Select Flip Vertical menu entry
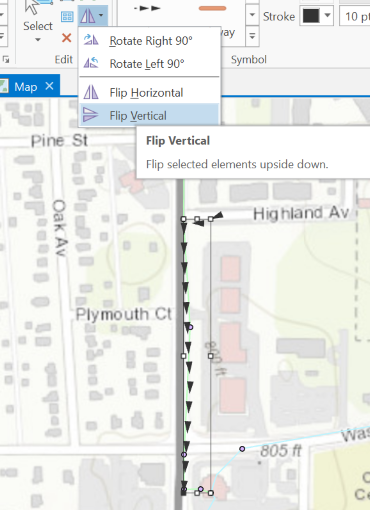Viewport: 370px width, 510px height. 149,115
